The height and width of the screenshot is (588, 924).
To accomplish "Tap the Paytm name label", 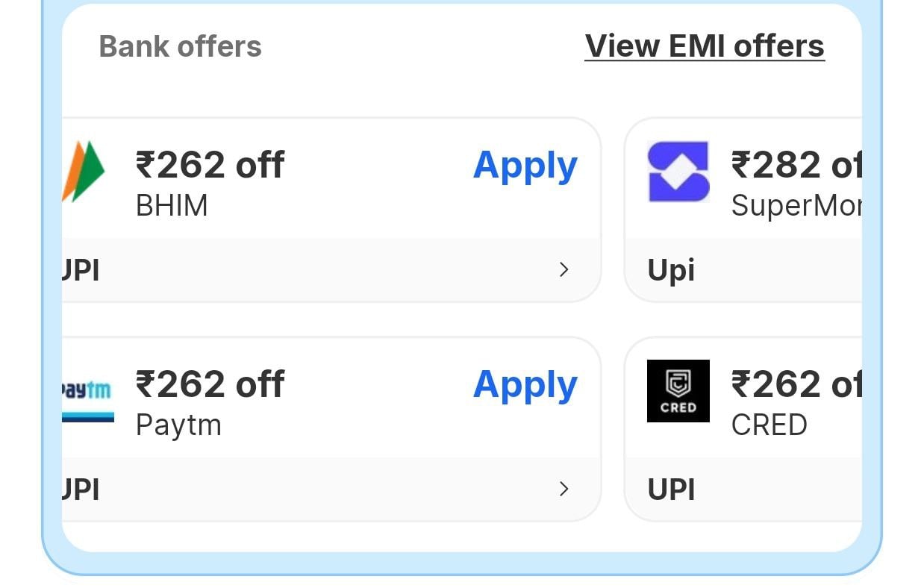I will [178, 425].
